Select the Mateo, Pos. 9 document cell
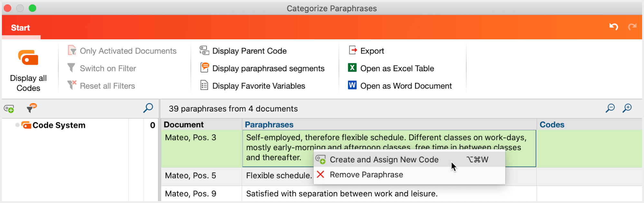Screen dimensions: 644x203 click(x=201, y=194)
